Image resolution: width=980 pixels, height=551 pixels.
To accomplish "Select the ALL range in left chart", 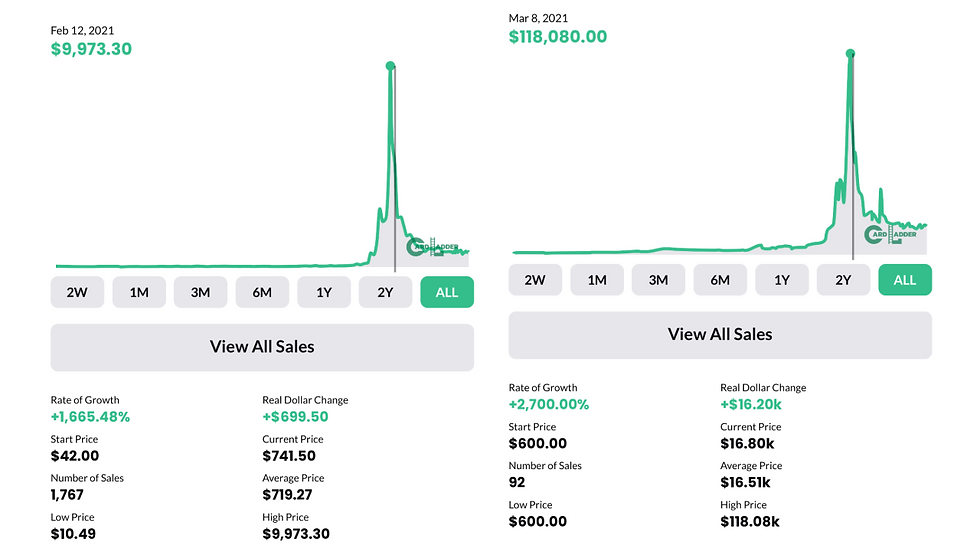I will click(x=447, y=292).
